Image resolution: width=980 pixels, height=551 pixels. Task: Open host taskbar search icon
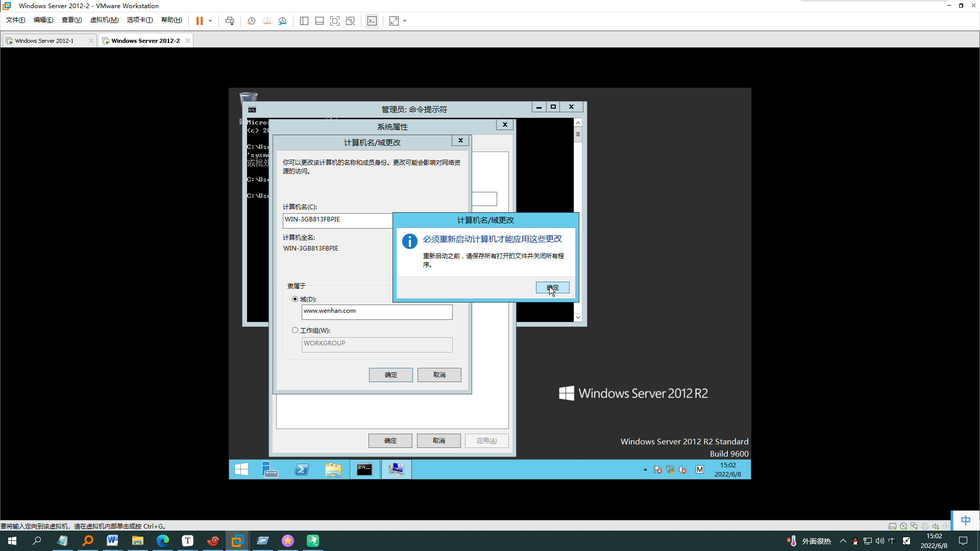pos(37,541)
